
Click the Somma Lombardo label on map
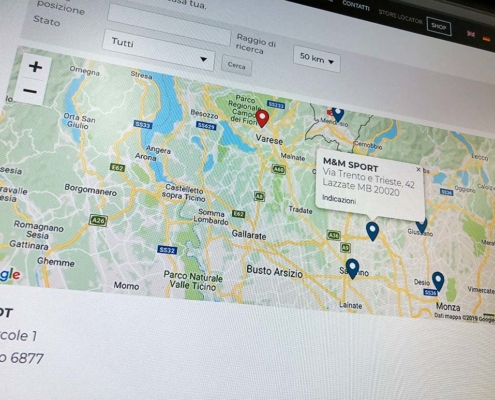[x=211, y=216]
